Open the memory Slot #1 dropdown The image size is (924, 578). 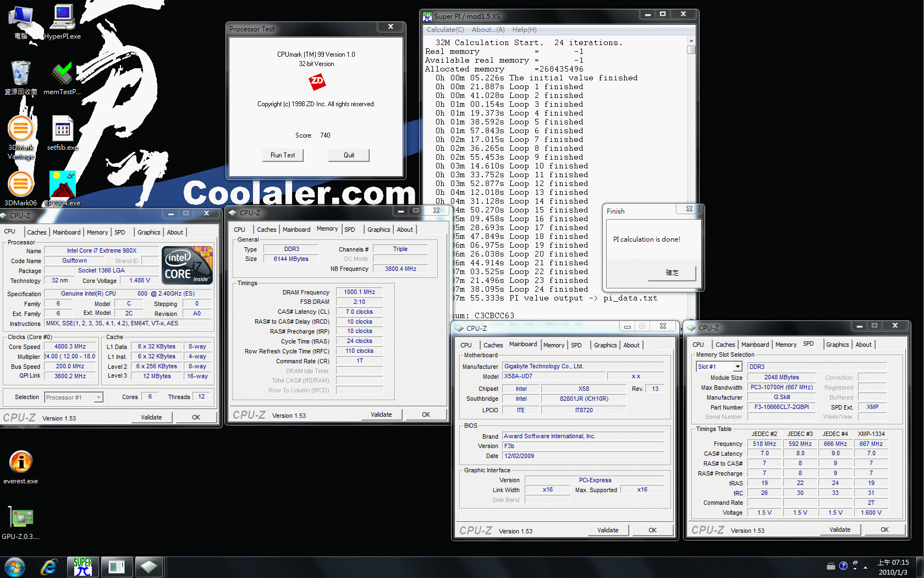[719, 367]
